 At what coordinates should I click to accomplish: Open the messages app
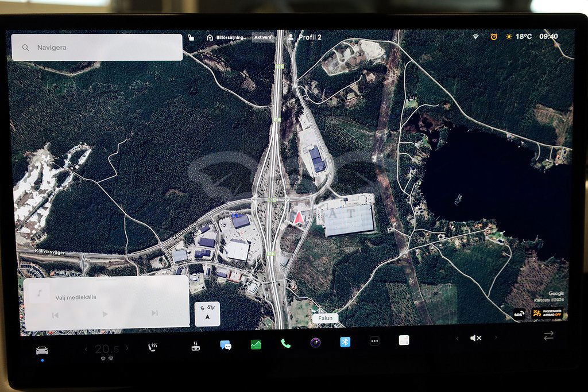pyautogui.click(x=226, y=345)
